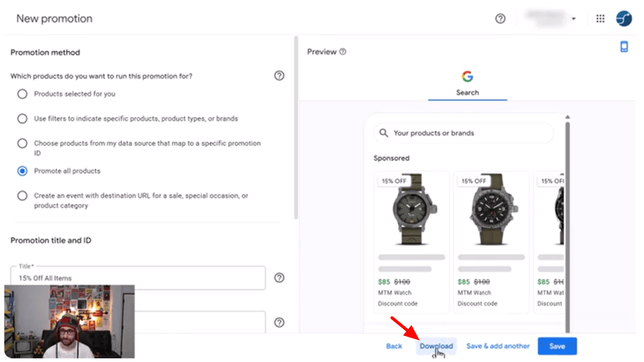The image size is (644, 362).
Task: Click 'Save & add another' link
Action: (498, 346)
